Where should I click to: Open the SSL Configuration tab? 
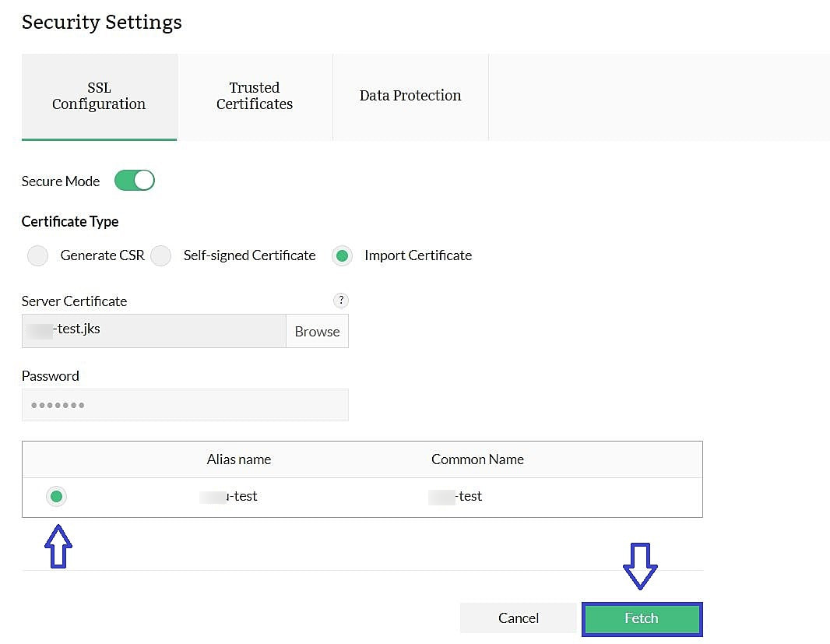tap(99, 97)
